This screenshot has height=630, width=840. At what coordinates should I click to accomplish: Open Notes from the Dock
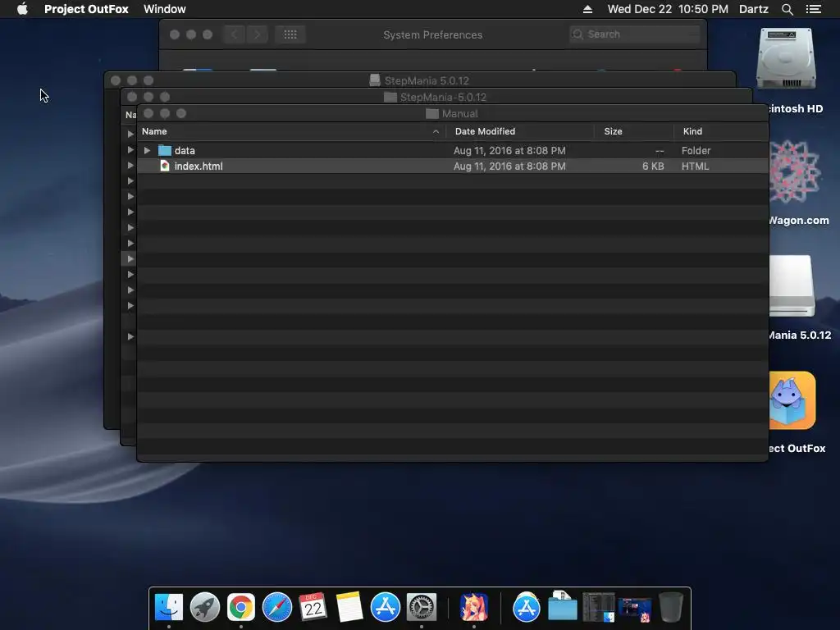click(349, 607)
